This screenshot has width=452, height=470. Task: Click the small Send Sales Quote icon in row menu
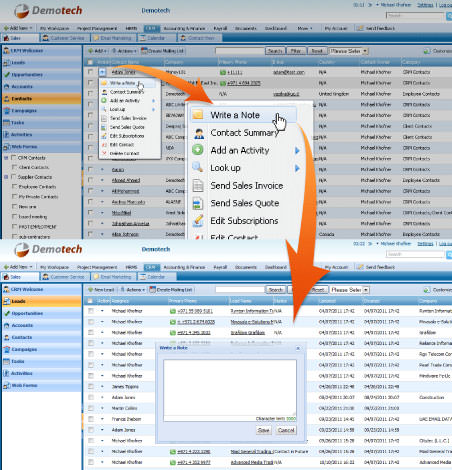click(x=104, y=127)
